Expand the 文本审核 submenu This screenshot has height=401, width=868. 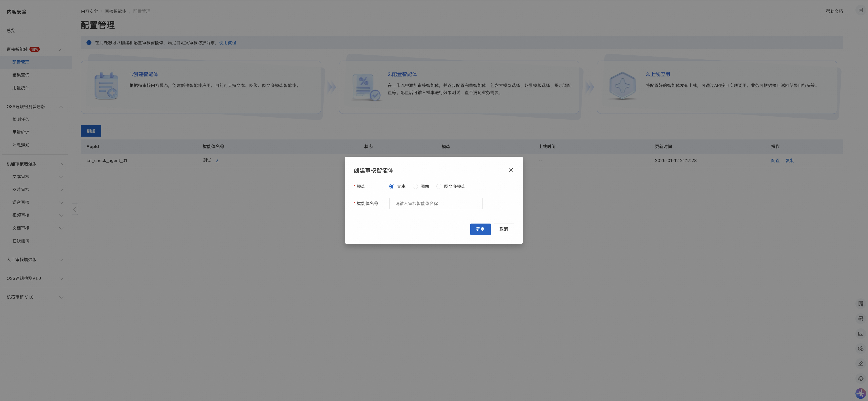click(x=61, y=177)
